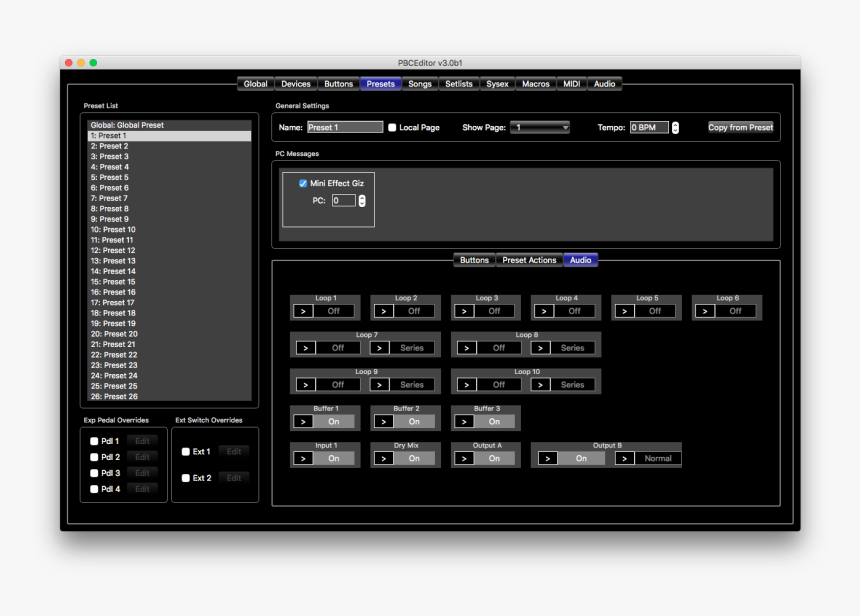Click the Preset Name input field
Viewport: 860px width, 616px height.
pos(345,128)
